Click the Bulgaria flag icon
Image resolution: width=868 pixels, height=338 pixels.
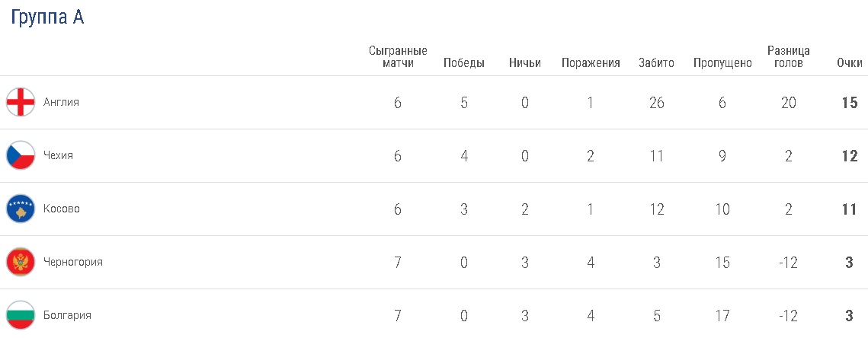21,315
